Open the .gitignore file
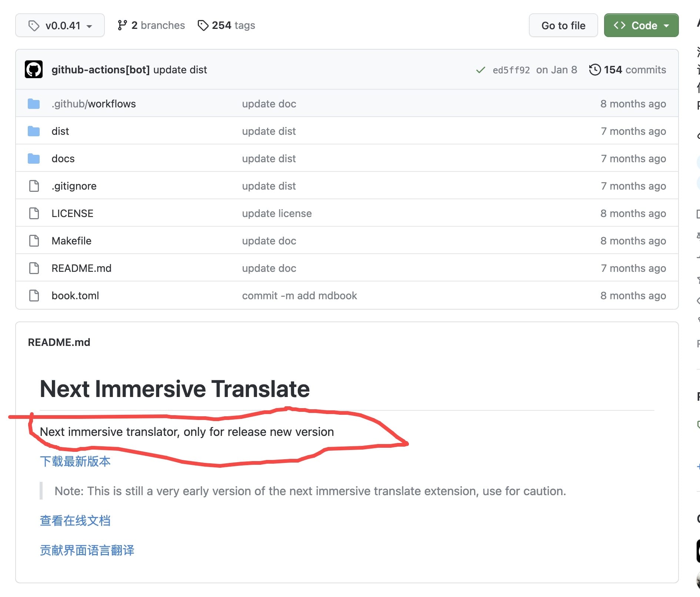 point(74,186)
